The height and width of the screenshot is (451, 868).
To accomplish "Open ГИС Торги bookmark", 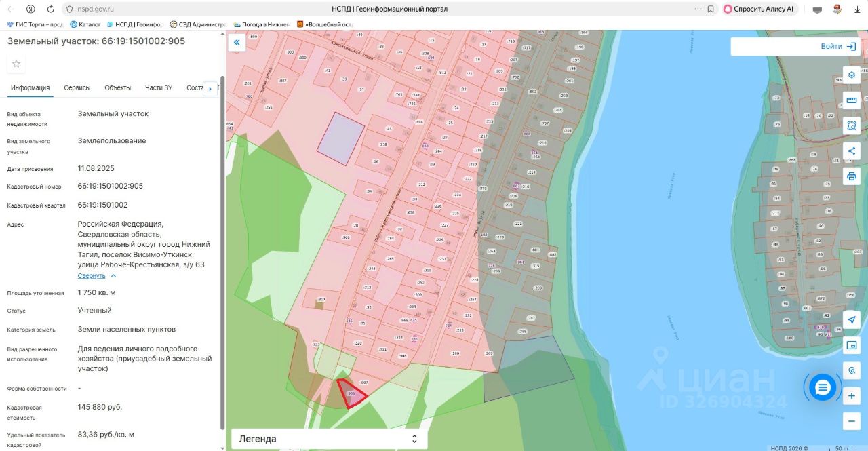I will [x=35, y=24].
